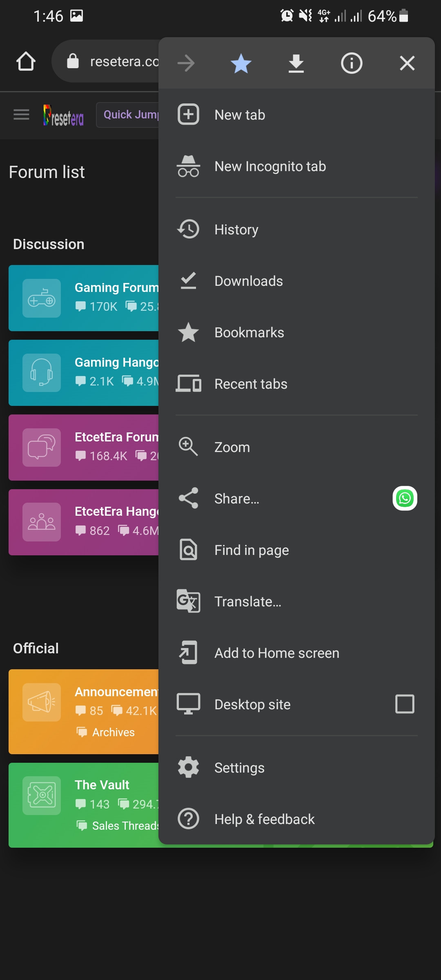Share directly via the WhatsApp icon
The image size is (441, 980).
pyautogui.click(x=405, y=498)
